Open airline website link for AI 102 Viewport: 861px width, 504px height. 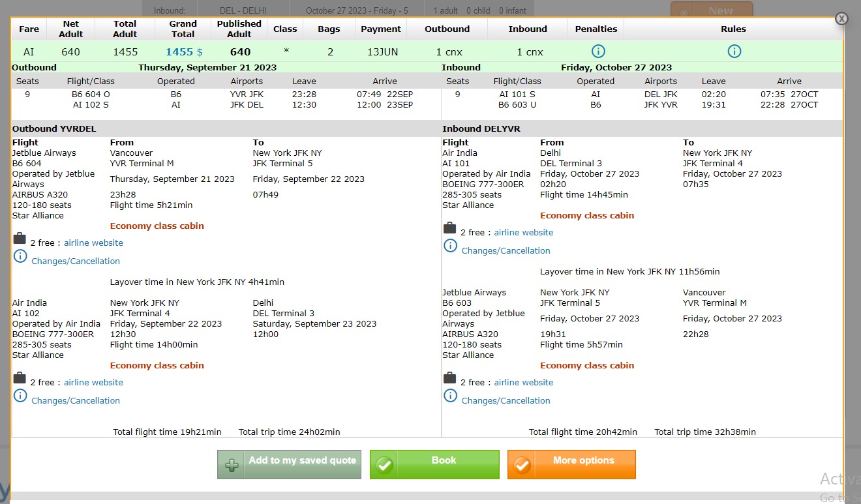93,383
